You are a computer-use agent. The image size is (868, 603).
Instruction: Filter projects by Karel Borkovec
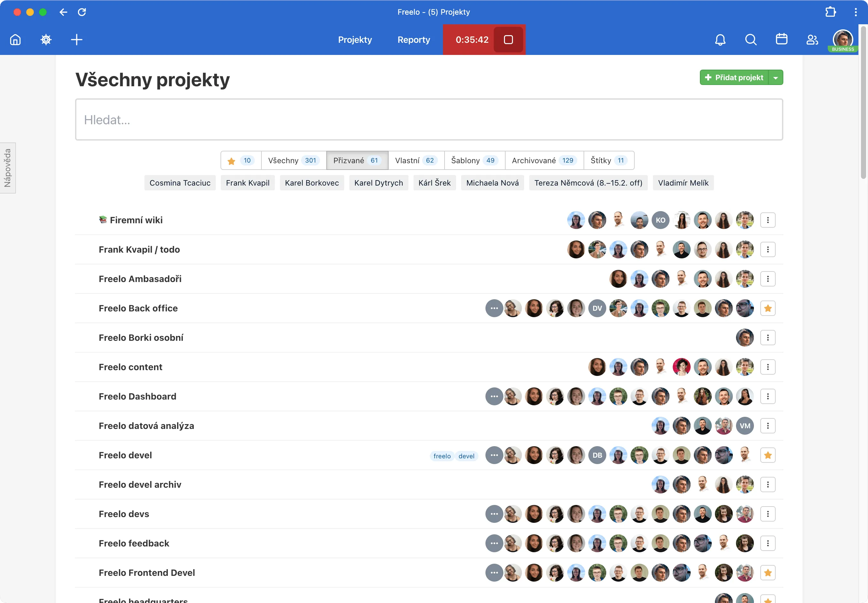click(312, 183)
